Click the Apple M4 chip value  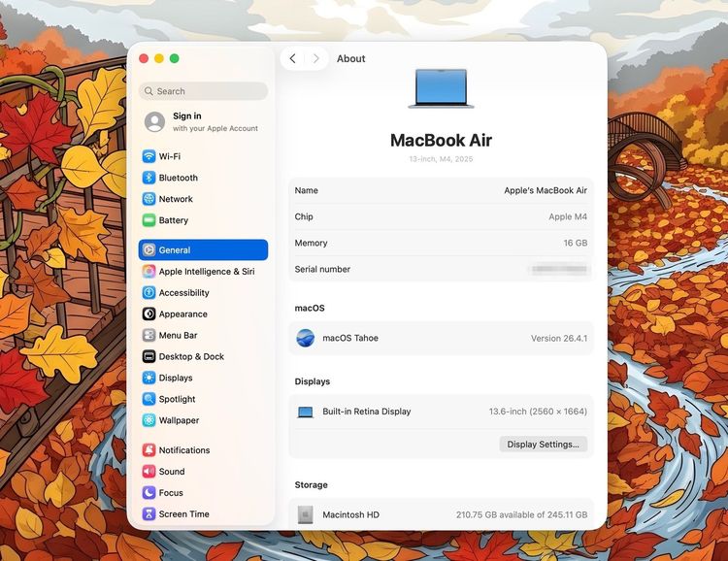click(x=568, y=216)
